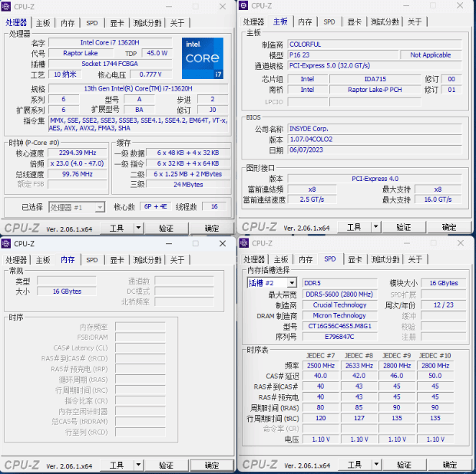The image size is (476, 474).
Task: Click L3 cache value 24 MBytes
Action: [188, 184]
